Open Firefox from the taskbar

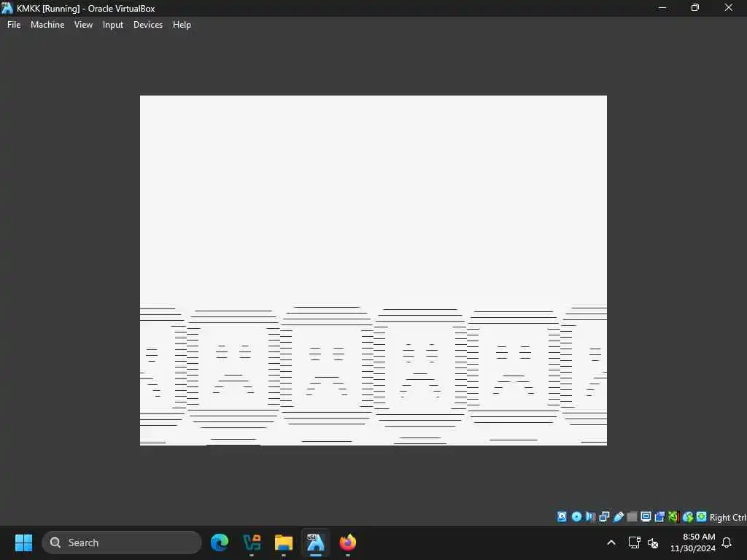[x=348, y=542]
